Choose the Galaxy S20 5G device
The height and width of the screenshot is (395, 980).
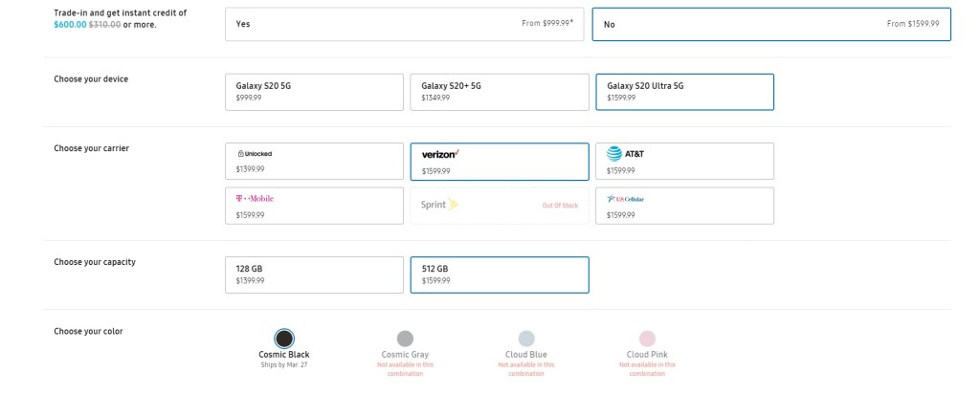tap(314, 92)
